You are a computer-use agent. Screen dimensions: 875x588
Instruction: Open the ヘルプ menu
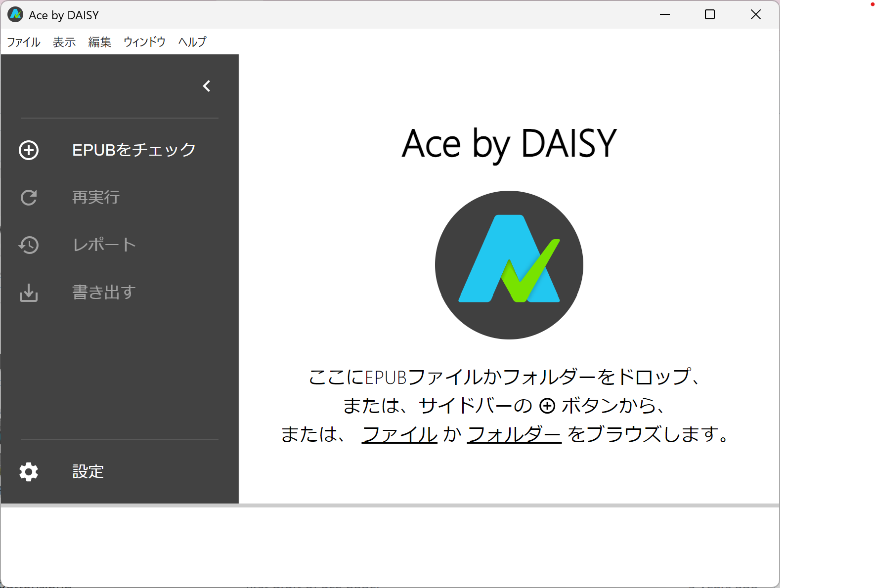192,42
